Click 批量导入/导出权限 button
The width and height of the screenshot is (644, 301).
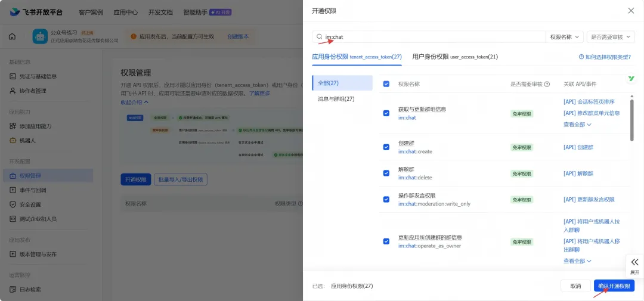tap(181, 180)
